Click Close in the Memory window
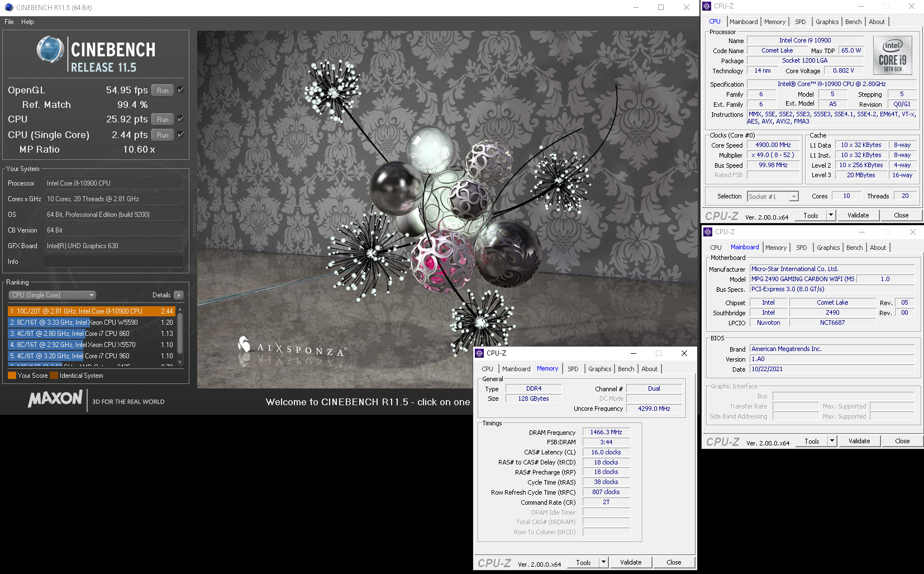 click(674, 562)
